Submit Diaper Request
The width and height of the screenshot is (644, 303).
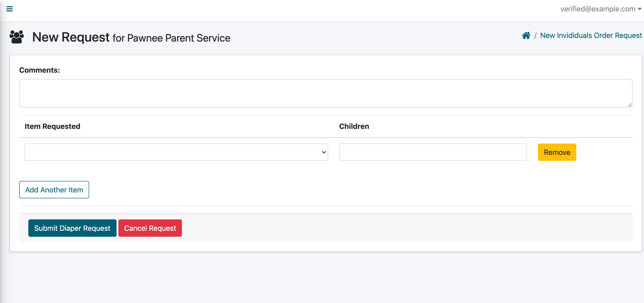[x=72, y=228]
